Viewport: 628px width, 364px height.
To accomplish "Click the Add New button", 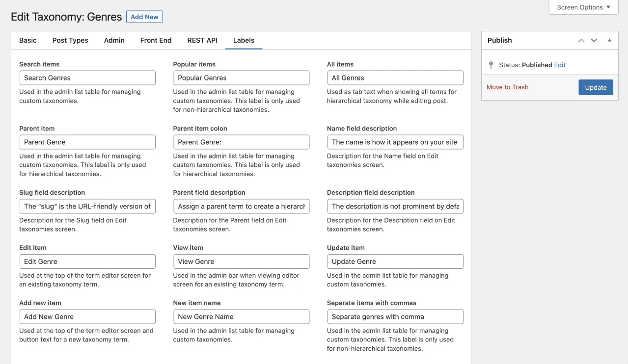I will pyautogui.click(x=144, y=17).
